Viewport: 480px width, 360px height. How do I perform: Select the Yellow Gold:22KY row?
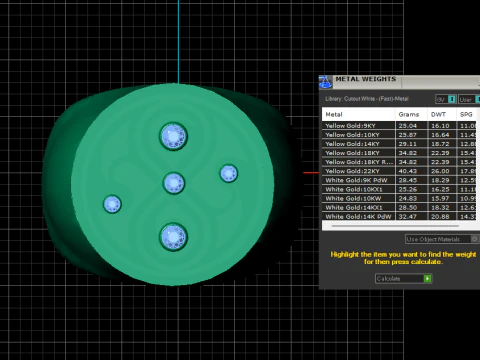[399, 171]
